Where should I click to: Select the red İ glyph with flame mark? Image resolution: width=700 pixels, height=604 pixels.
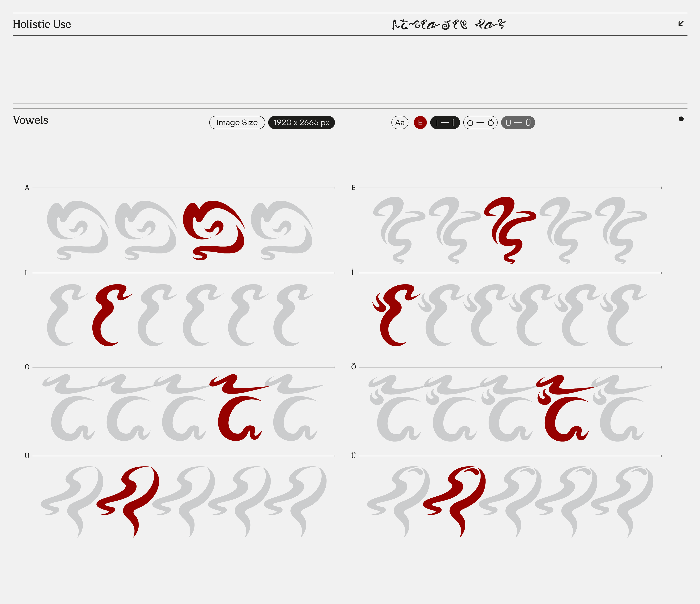[x=396, y=315]
